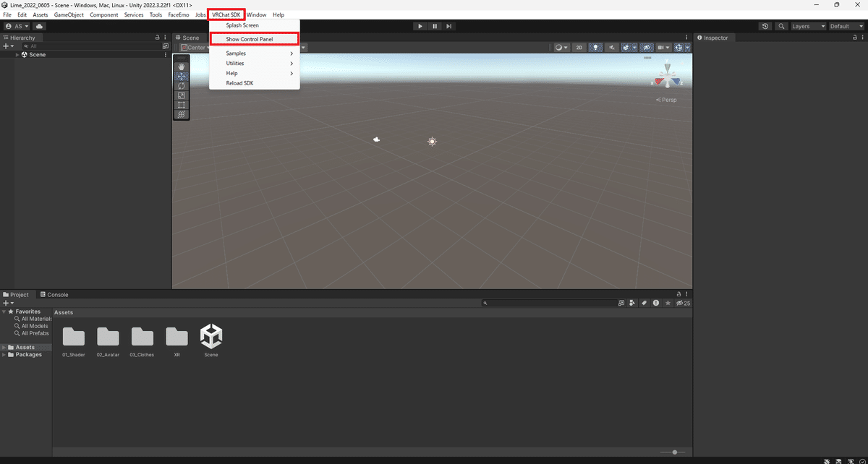Lock the Inspector panel

coord(854,38)
